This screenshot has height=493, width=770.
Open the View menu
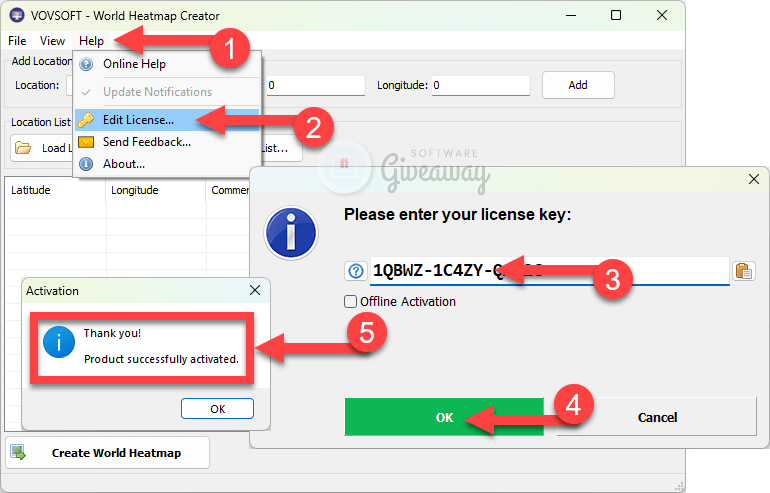tap(52, 41)
